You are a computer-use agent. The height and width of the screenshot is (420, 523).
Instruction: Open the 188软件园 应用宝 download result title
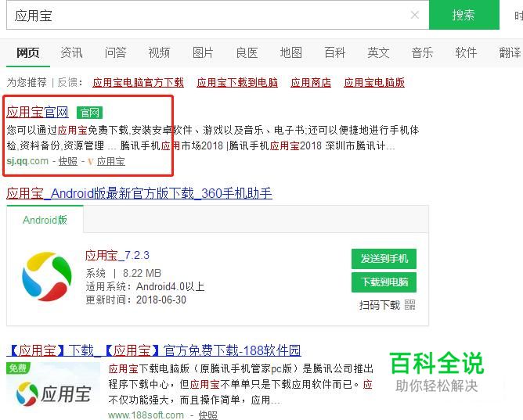click(x=153, y=350)
